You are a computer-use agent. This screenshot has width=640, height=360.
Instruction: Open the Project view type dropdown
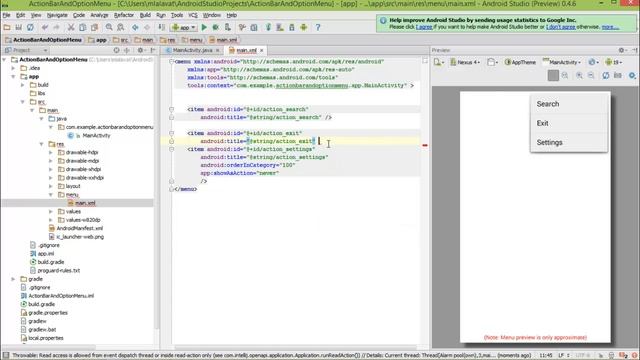[26, 50]
